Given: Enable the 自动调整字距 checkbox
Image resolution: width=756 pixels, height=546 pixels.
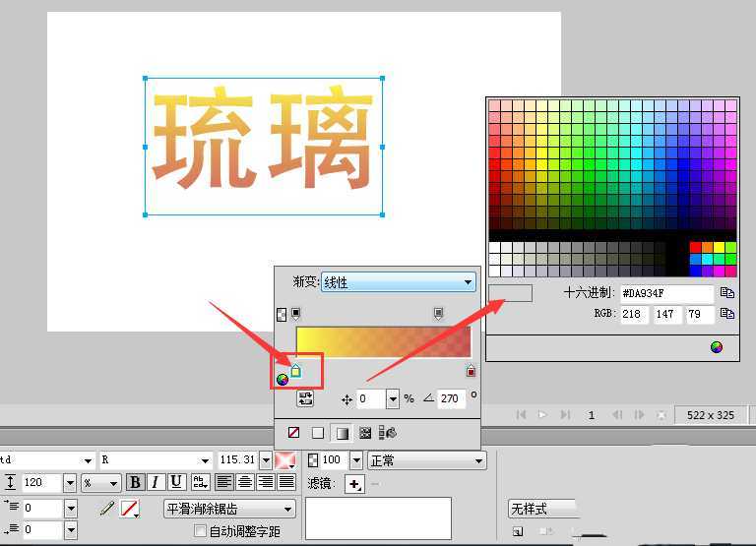Looking at the screenshot, I should point(201,531).
